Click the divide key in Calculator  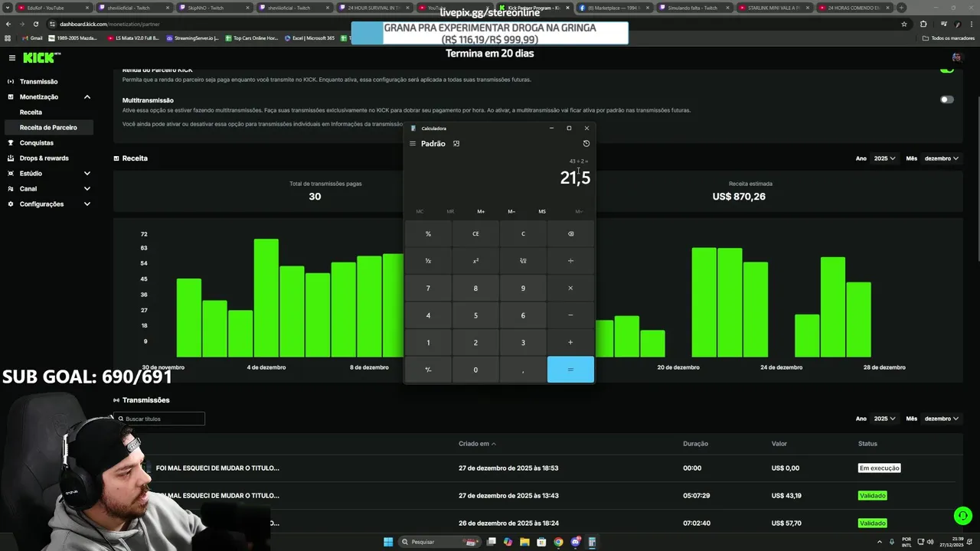coord(570,261)
